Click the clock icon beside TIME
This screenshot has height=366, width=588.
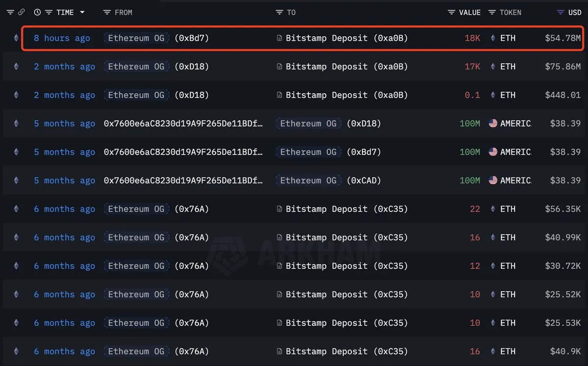click(x=37, y=12)
